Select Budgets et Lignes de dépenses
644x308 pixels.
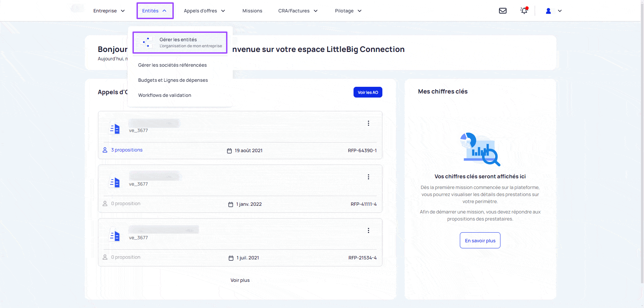(x=173, y=80)
